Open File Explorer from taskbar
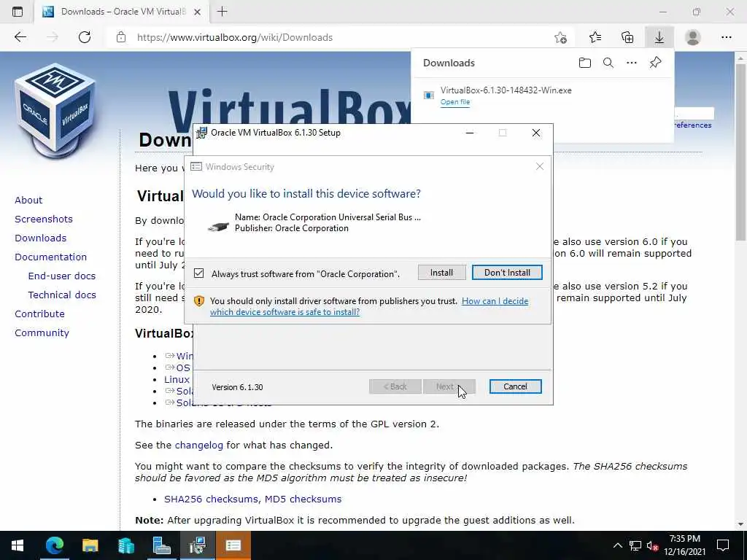Screen dimensions: 747x560 [x=90, y=545]
